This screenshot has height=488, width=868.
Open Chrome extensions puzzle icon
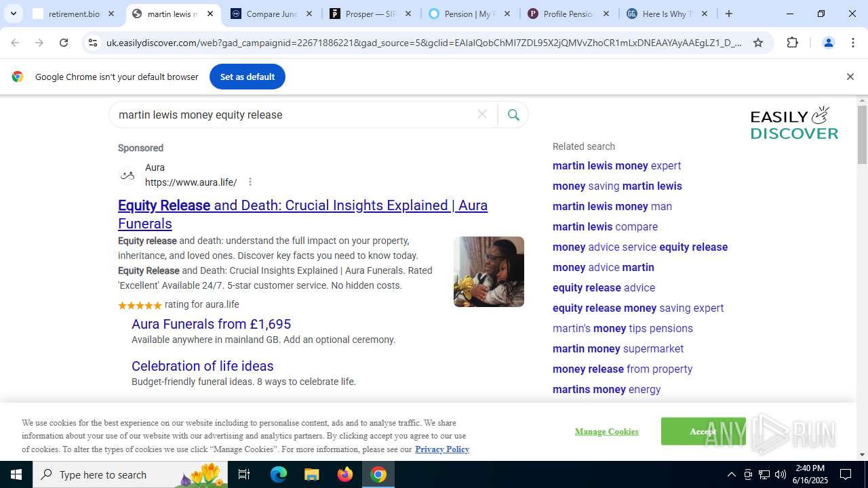coord(792,43)
